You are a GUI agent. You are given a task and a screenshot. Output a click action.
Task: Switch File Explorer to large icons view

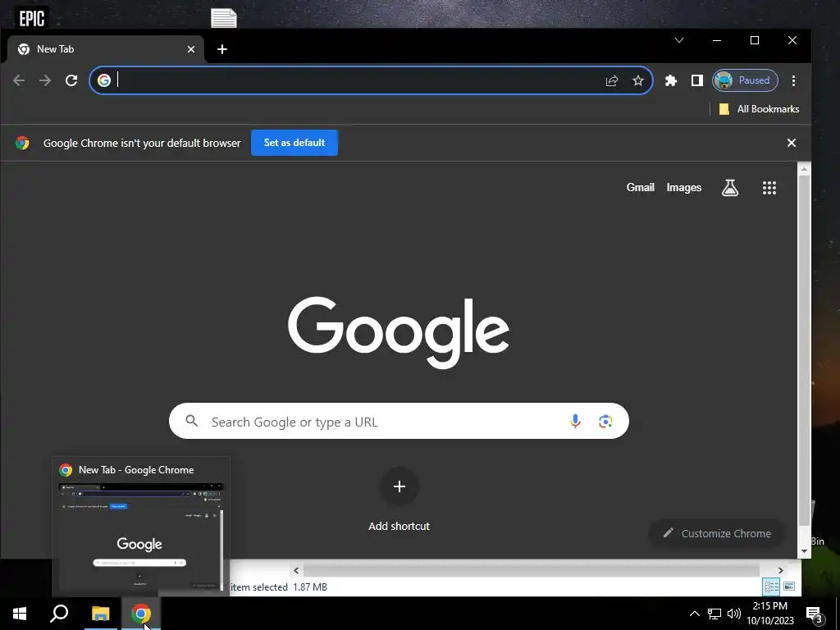click(789, 587)
